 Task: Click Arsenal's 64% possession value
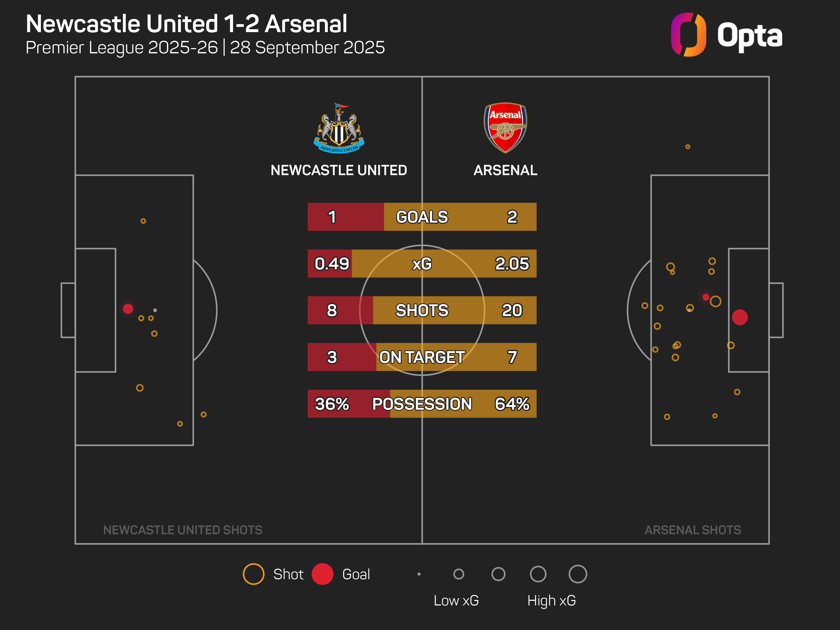pos(512,404)
